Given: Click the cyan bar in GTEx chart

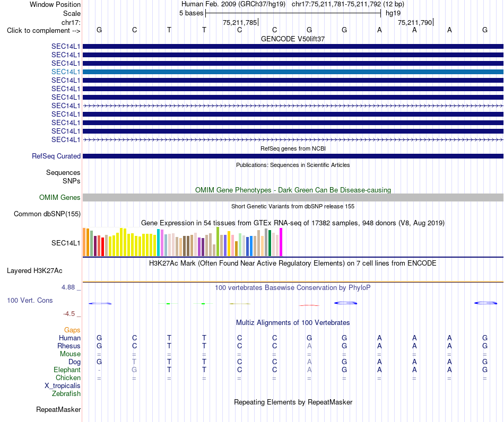Looking at the screenshot, I should tap(158, 243).
